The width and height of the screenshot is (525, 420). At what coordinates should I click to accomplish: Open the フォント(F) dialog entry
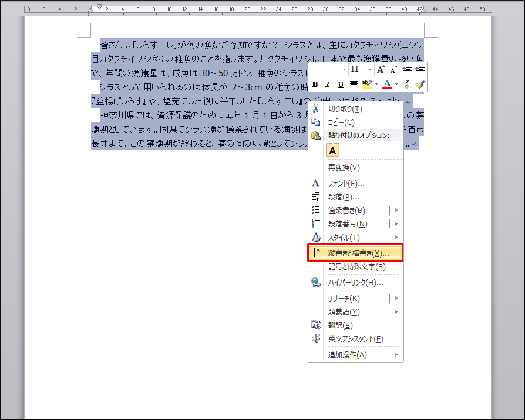tap(346, 184)
